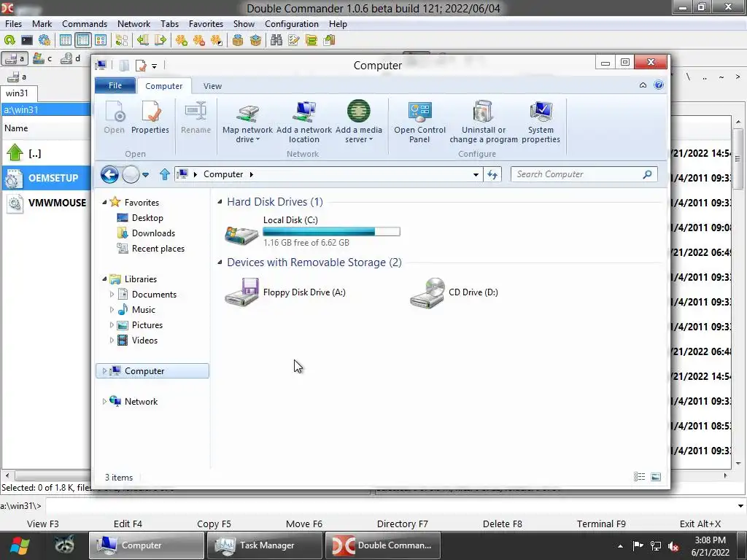Image resolution: width=747 pixels, height=560 pixels.
Task: Expand the Documents library node
Action: [112, 295]
